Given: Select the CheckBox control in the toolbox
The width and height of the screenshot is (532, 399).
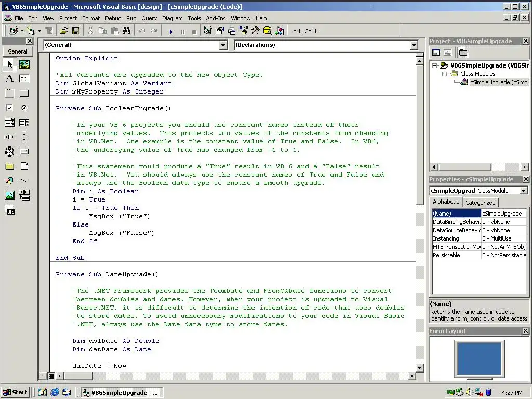Looking at the screenshot, I should tap(10, 108).
